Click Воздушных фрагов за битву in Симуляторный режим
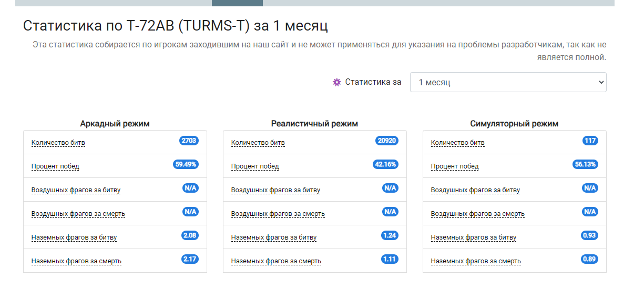Screen dimensions: 644x288 click(x=475, y=190)
